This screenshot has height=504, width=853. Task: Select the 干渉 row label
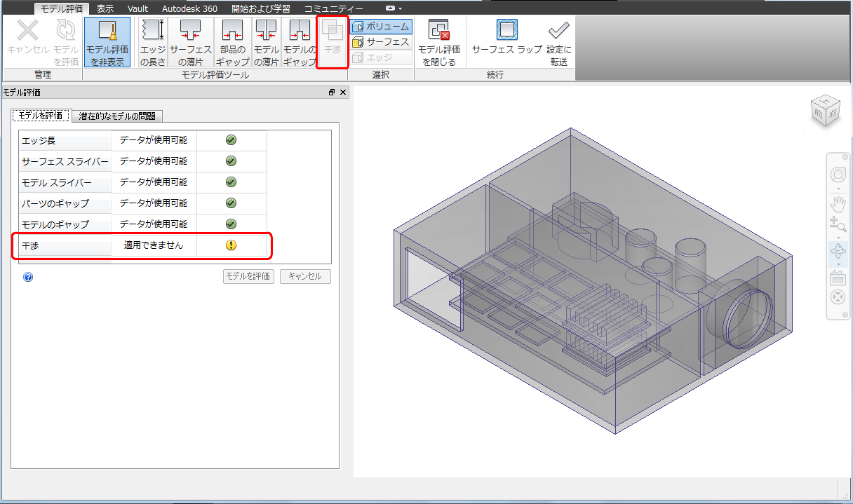tap(65, 246)
